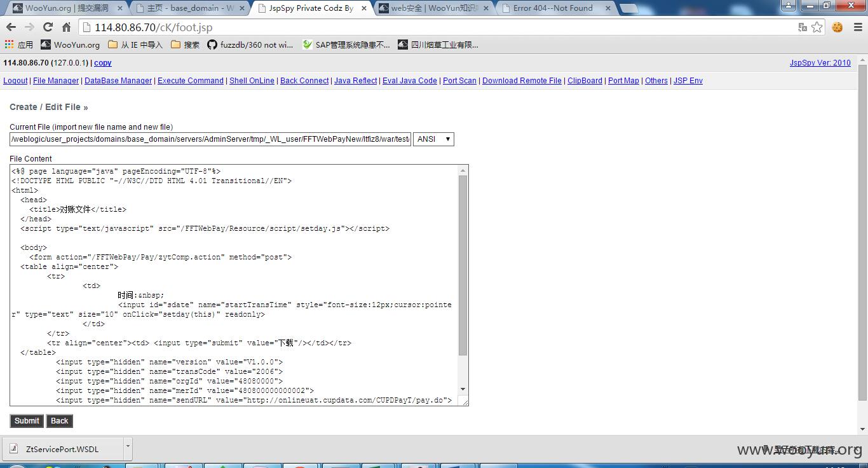The width and height of the screenshot is (868, 468).
Task: Open a new browser tab
Action: click(x=628, y=8)
